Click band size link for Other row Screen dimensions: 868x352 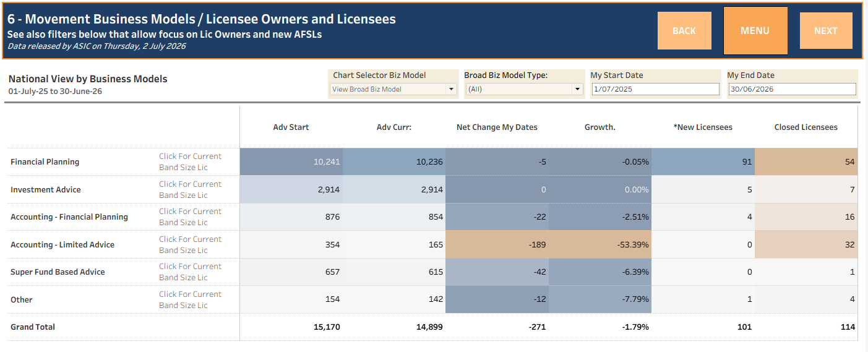[x=190, y=299]
